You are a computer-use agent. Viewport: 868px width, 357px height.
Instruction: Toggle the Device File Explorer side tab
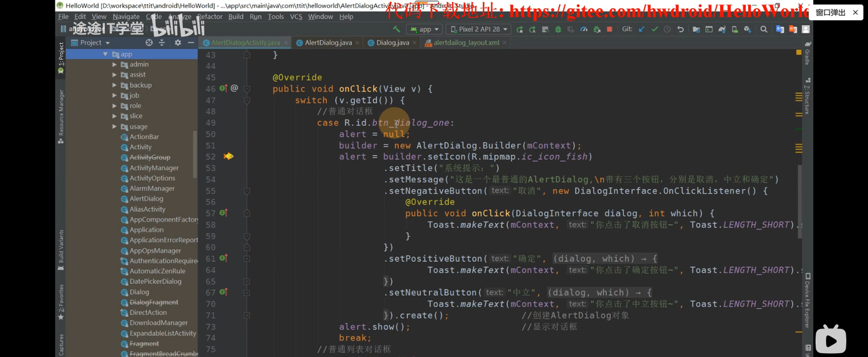coord(807,301)
